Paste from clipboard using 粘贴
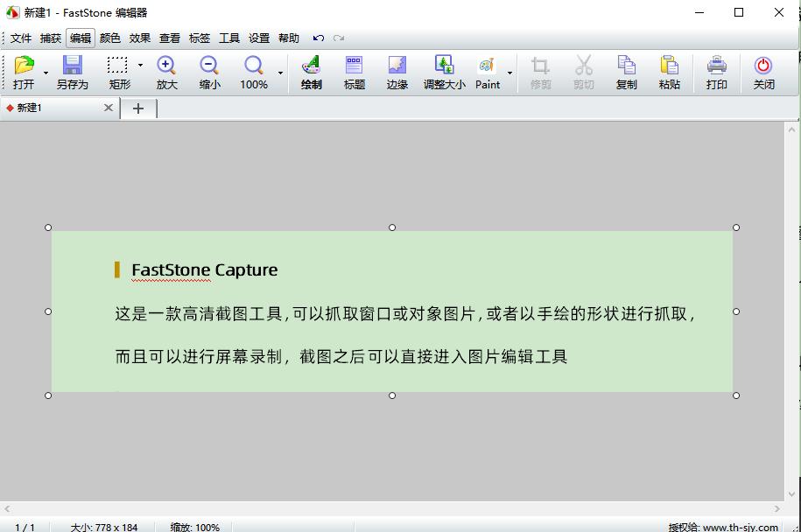Screen dimensions: 801x532 coord(669,70)
